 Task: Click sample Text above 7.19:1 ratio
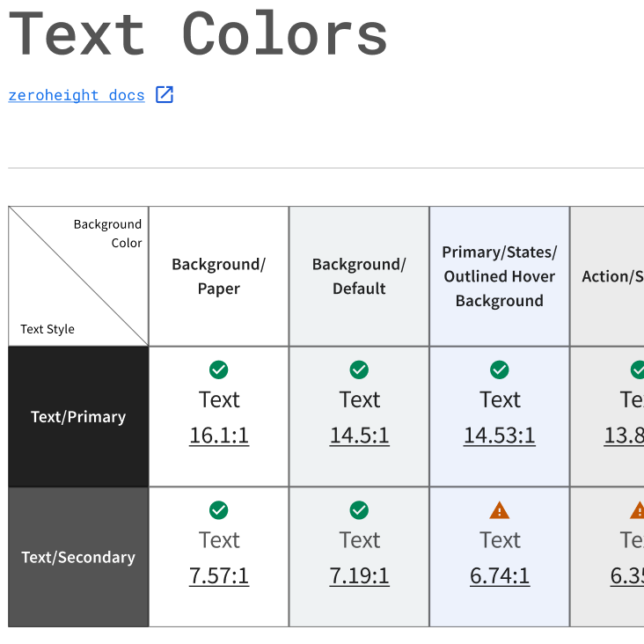click(359, 540)
